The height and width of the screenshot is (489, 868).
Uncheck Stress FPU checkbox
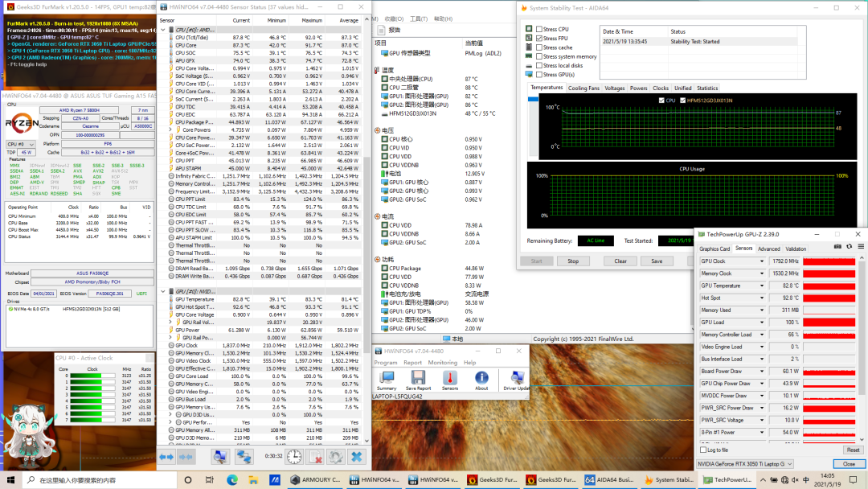(x=539, y=39)
